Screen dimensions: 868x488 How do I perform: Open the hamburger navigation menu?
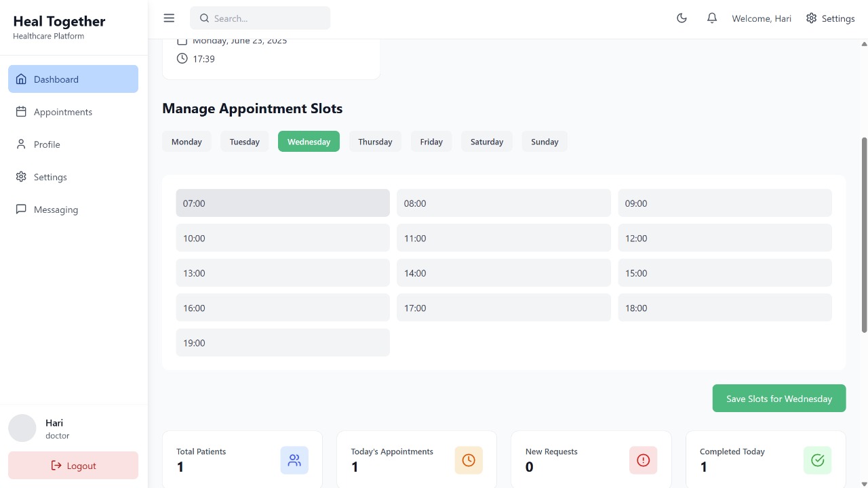pos(169,18)
